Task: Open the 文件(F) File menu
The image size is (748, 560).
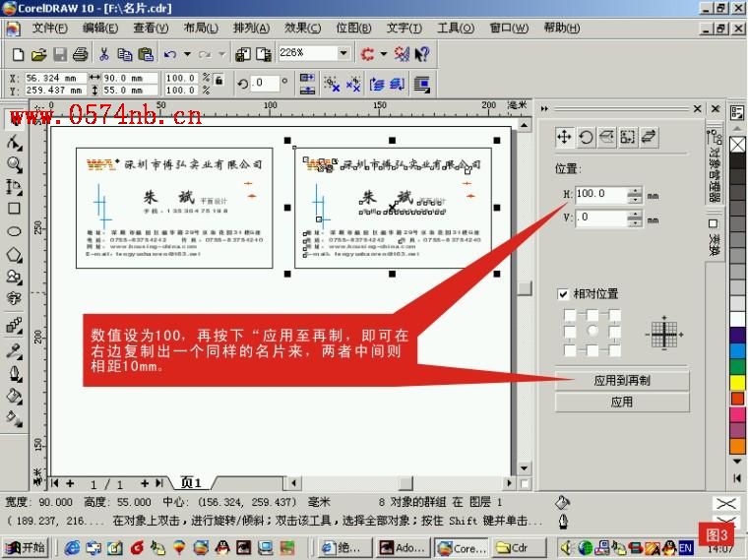Action: 49,29
